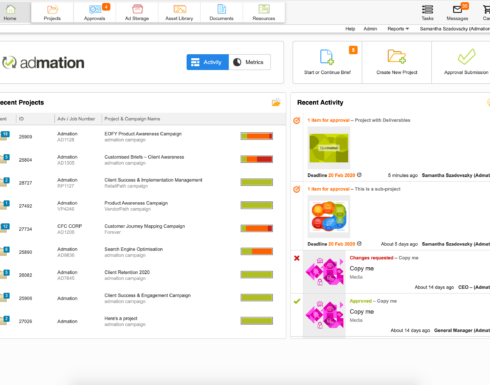490x385 pixels.
Task: Open thumbnail of Changes requested Copy me
Action: [x=324, y=272]
